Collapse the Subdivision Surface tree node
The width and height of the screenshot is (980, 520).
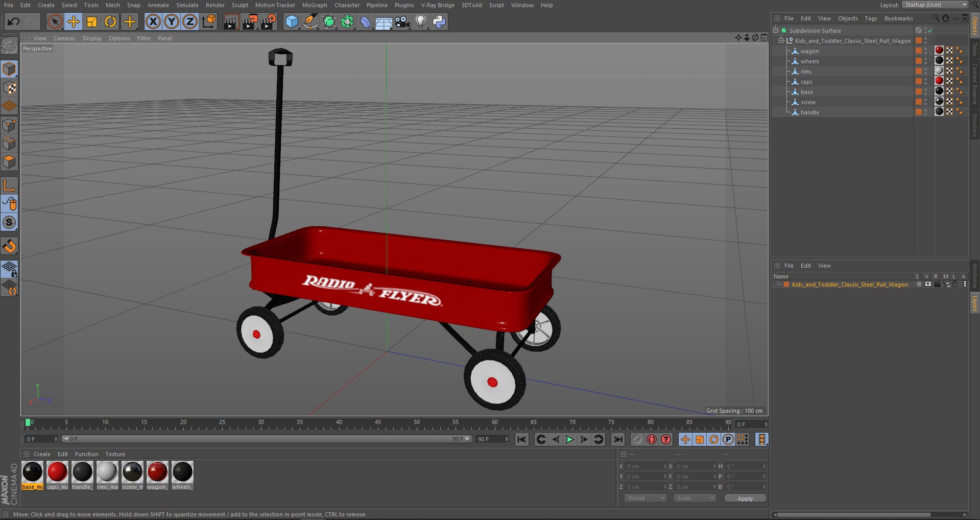[776, 31]
